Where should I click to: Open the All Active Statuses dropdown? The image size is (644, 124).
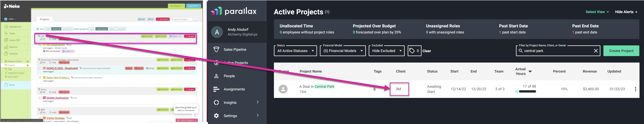point(295,51)
